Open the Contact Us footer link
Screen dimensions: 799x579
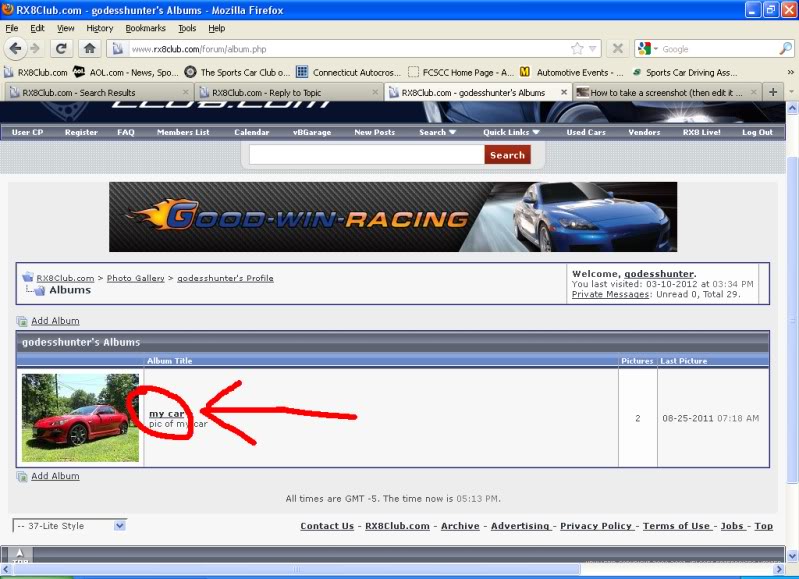(327, 525)
